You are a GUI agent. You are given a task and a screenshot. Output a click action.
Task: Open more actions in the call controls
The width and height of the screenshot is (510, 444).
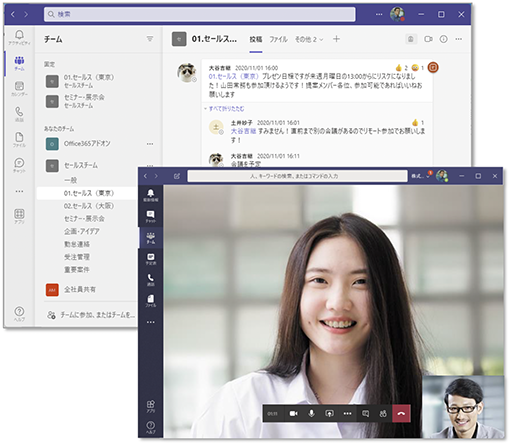click(x=347, y=414)
